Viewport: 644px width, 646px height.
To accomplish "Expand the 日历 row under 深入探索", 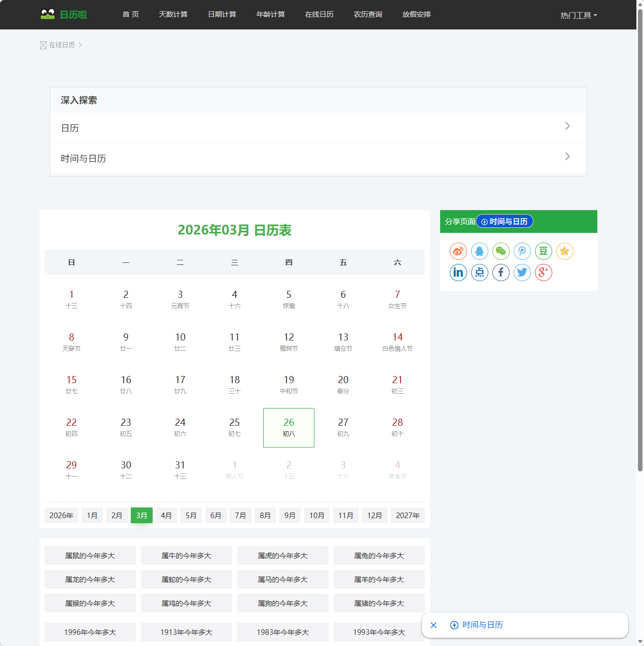I will click(318, 127).
